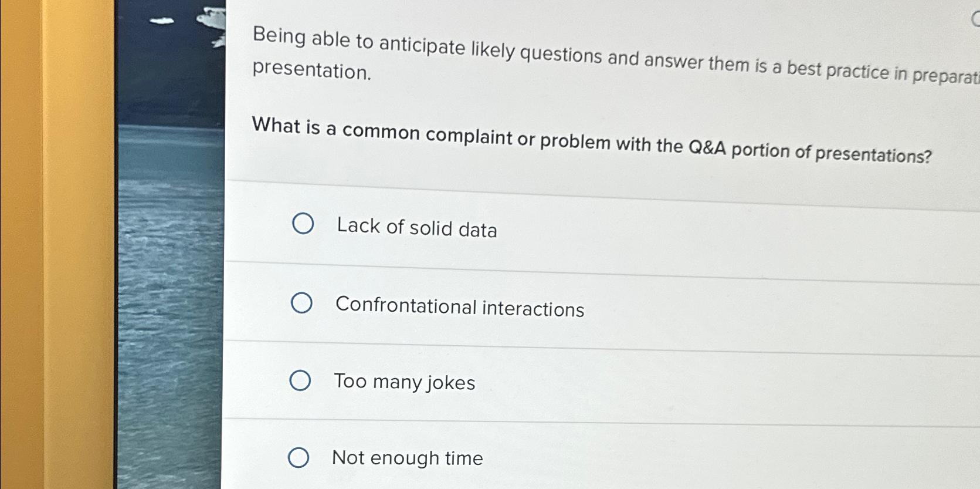This screenshot has width=980, height=489.
Task: Click the "Too many jokes" answer text
Action: [x=405, y=383]
